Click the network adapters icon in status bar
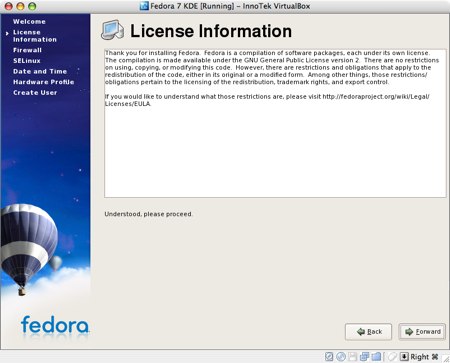 click(x=364, y=357)
